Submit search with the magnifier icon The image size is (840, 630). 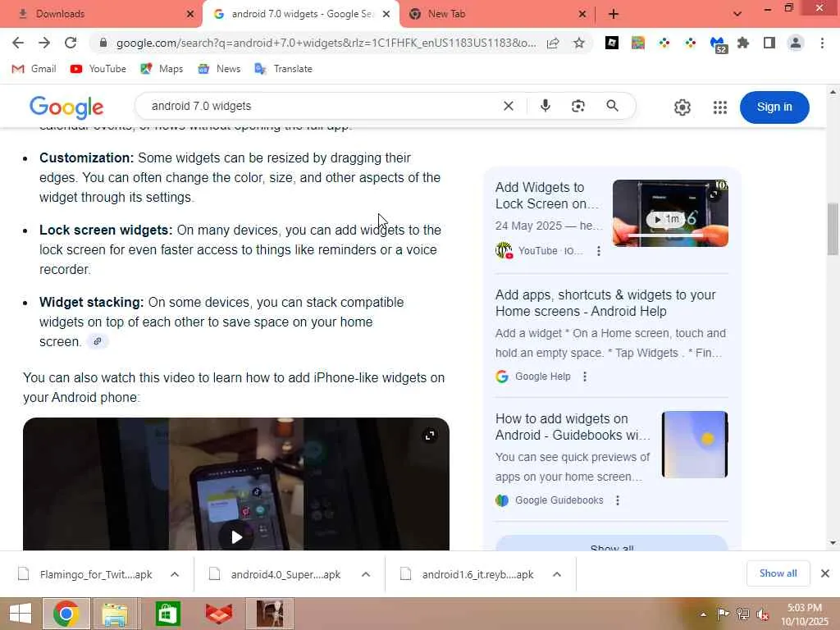tap(612, 106)
